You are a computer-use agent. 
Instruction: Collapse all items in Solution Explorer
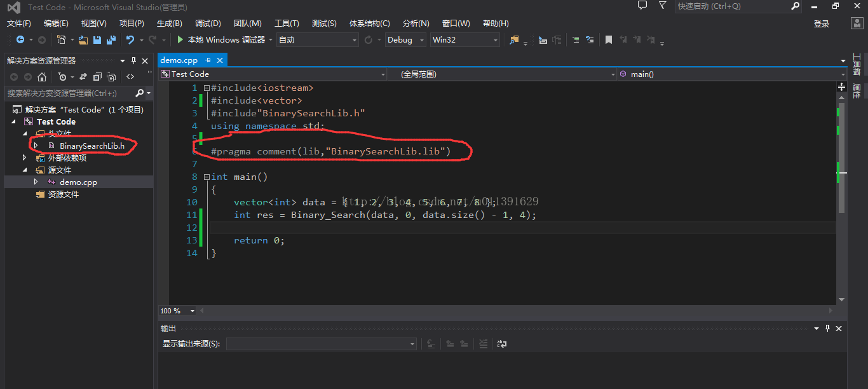pyautogui.click(x=97, y=77)
